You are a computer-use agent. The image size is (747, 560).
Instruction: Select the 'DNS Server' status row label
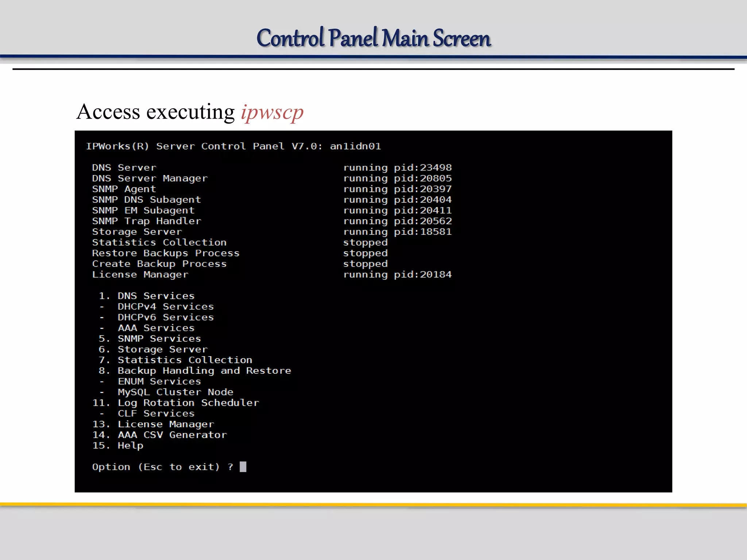click(x=124, y=168)
